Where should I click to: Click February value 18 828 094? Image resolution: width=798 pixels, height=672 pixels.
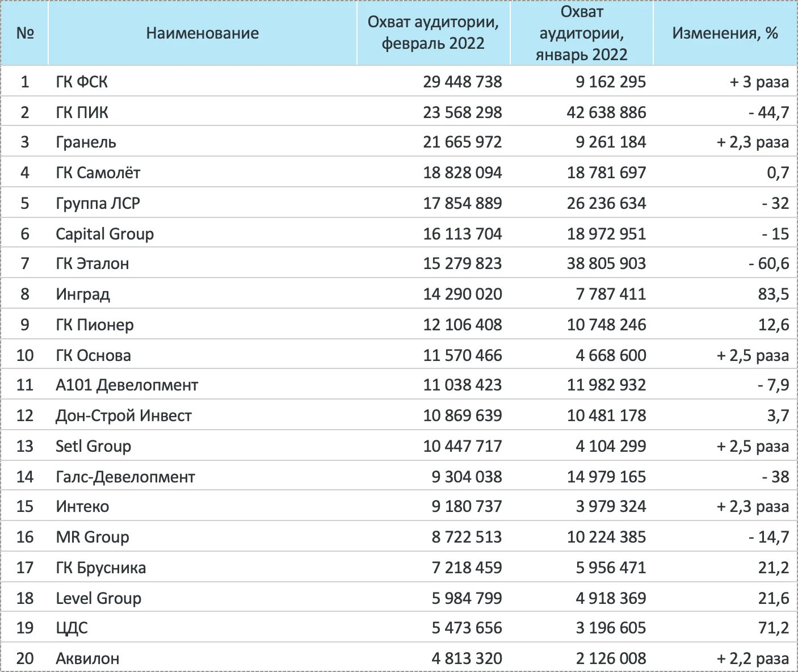[x=462, y=173]
